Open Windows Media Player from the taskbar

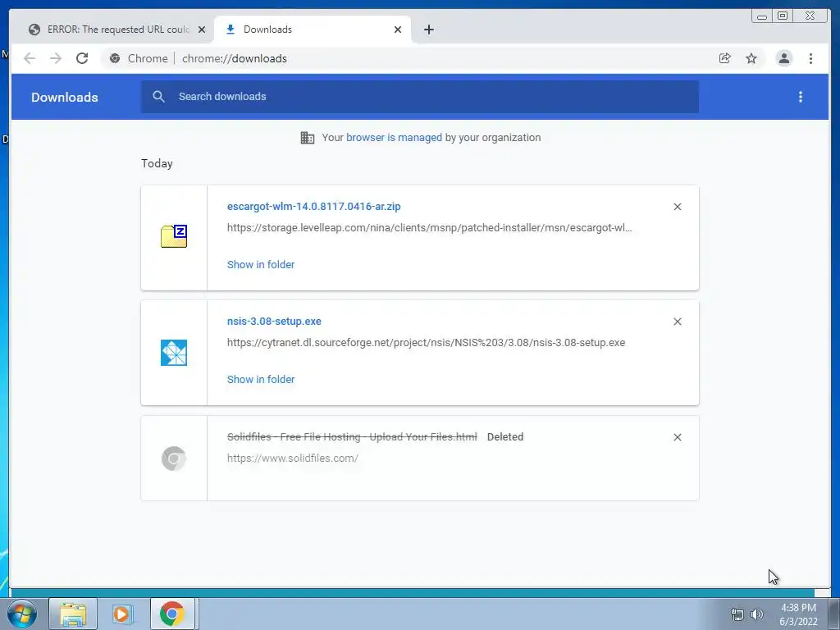click(x=122, y=614)
